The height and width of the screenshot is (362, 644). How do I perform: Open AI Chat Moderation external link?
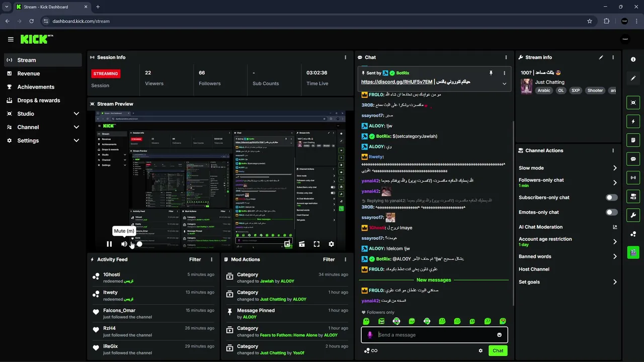pyautogui.click(x=615, y=227)
